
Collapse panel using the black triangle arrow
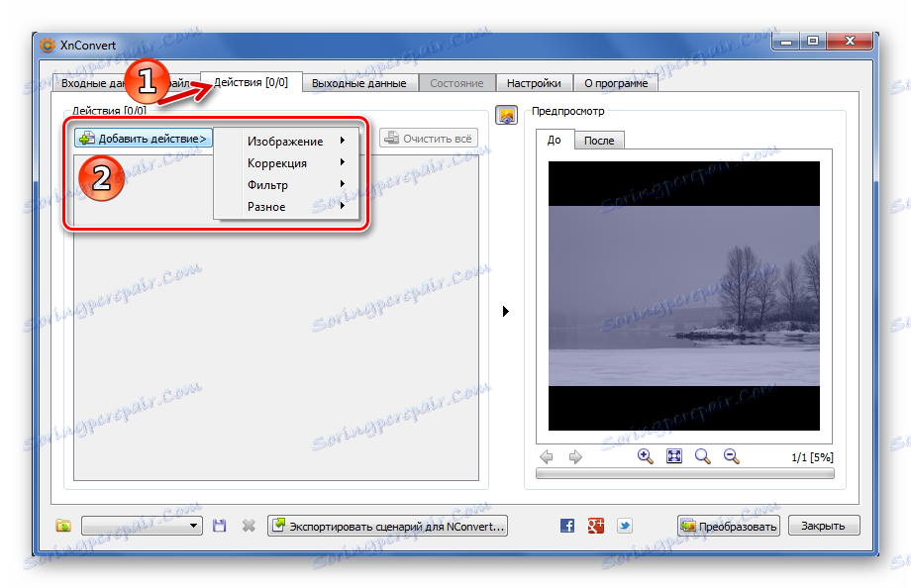click(505, 312)
